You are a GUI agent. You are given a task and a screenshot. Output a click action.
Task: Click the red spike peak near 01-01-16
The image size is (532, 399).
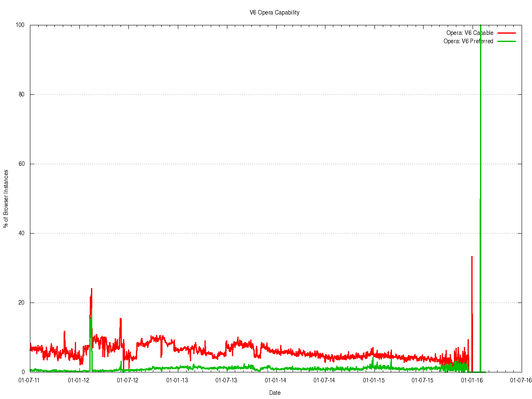pyautogui.click(x=472, y=257)
